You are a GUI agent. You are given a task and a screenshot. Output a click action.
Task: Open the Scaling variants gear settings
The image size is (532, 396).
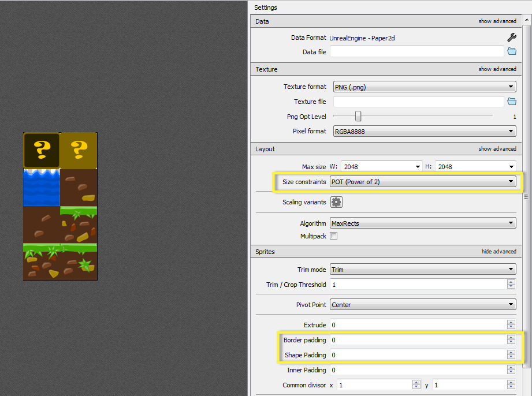tap(337, 201)
